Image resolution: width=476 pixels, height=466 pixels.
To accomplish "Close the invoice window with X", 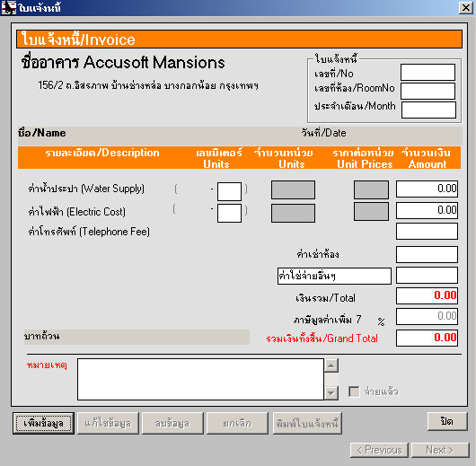I will click(x=466, y=7).
